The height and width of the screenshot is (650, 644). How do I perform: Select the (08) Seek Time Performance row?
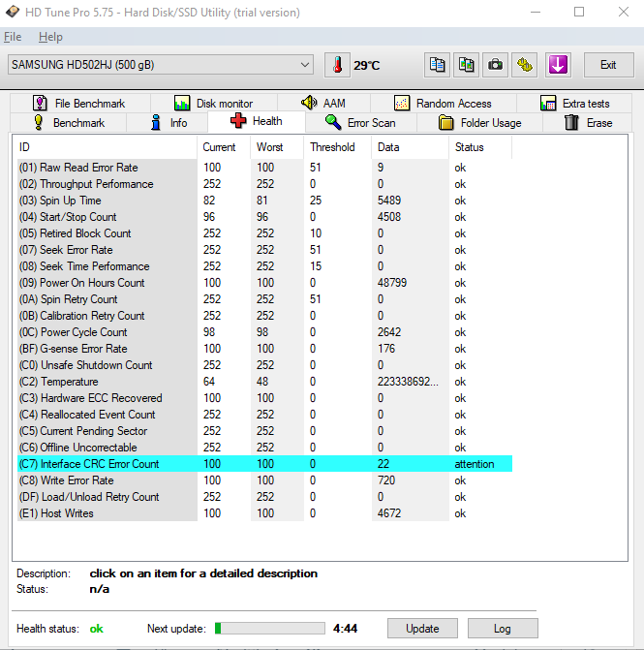[264, 266]
